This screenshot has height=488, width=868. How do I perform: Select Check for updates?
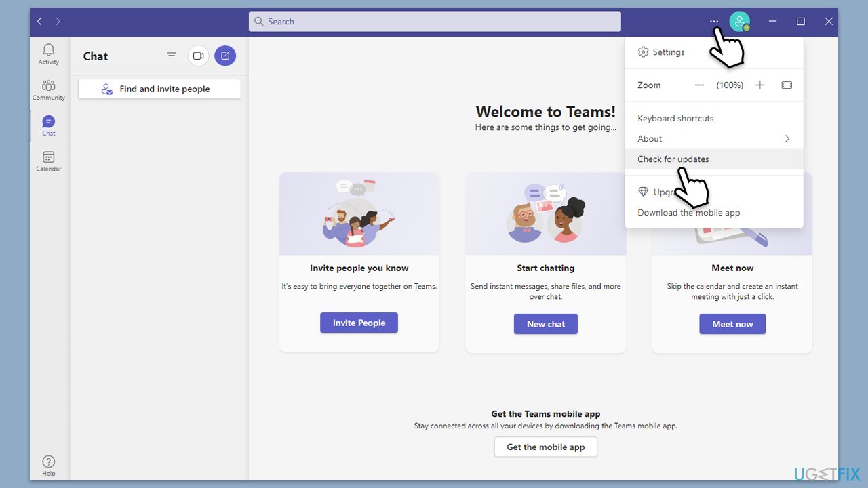pos(672,159)
